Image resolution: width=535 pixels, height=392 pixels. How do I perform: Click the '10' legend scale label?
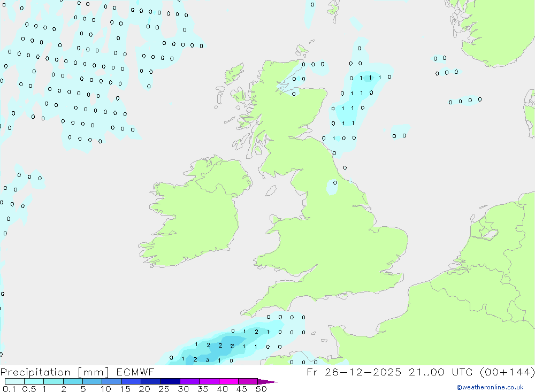click(x=106, y=389)
